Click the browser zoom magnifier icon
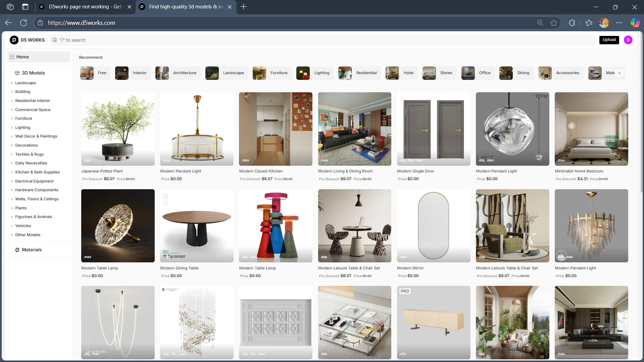 point(540,23)
